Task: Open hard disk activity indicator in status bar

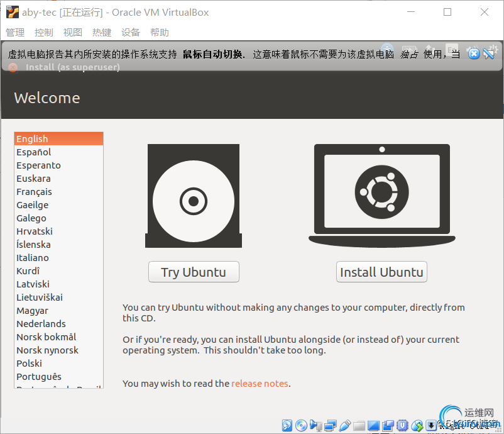Action: 287,425
